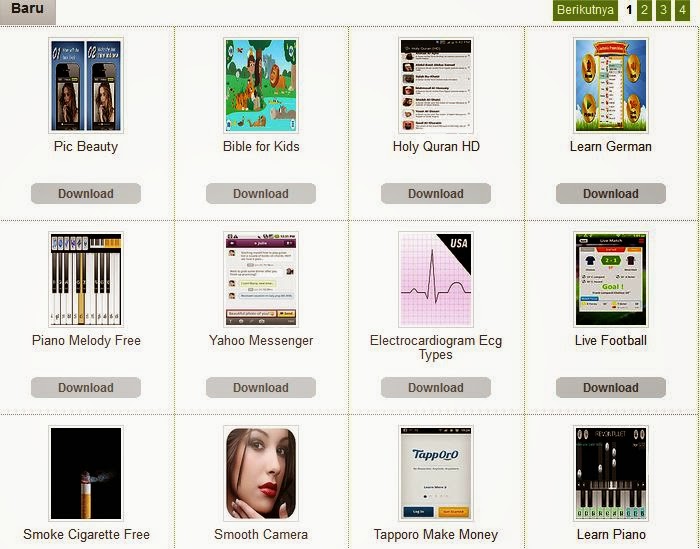Download Piano Melody Free
The width and height of the screenshot is (700, 549).
86,387
